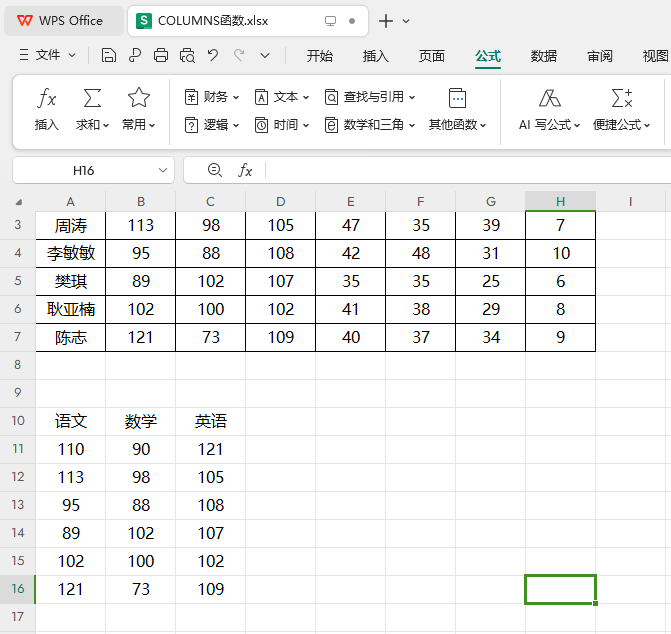Viewport: 671px width, 634px height.
Task: Click into the formula bar input
Action: [468, 170]
